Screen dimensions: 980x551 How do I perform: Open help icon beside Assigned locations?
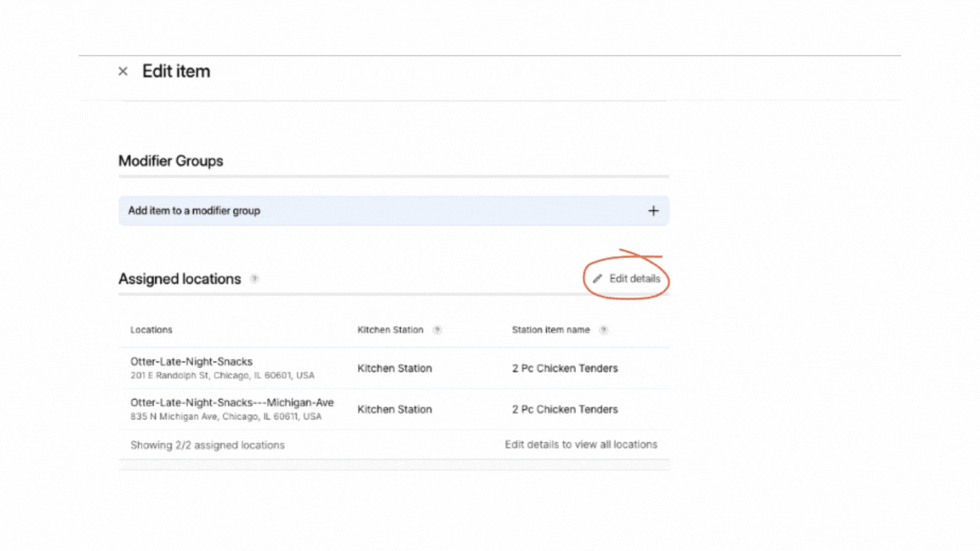click(254, 279)
